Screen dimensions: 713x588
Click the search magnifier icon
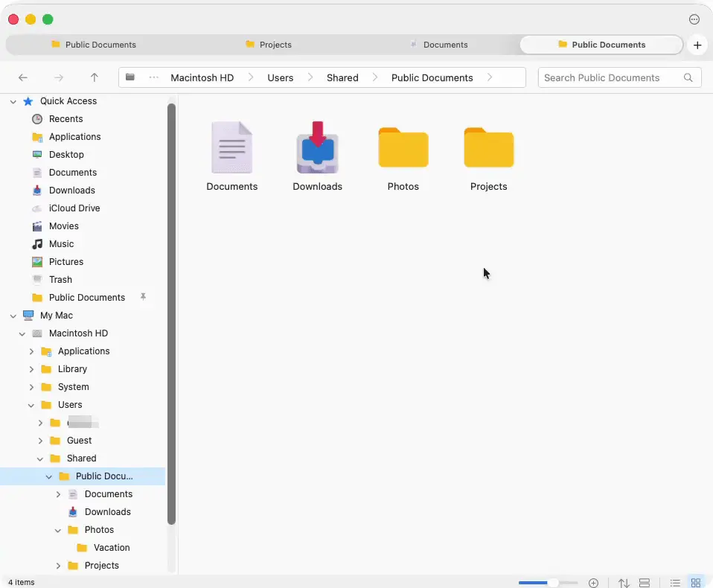tap(688, 77)
